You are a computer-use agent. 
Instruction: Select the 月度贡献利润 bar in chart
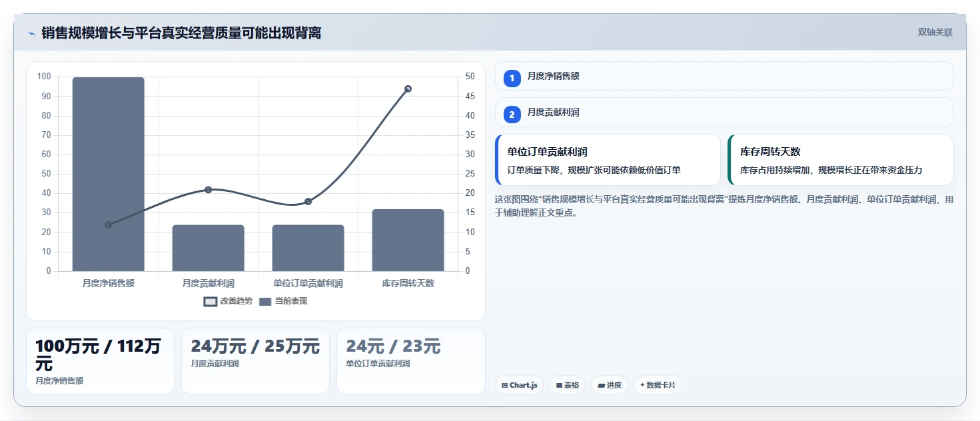click(x=209, y=248)
